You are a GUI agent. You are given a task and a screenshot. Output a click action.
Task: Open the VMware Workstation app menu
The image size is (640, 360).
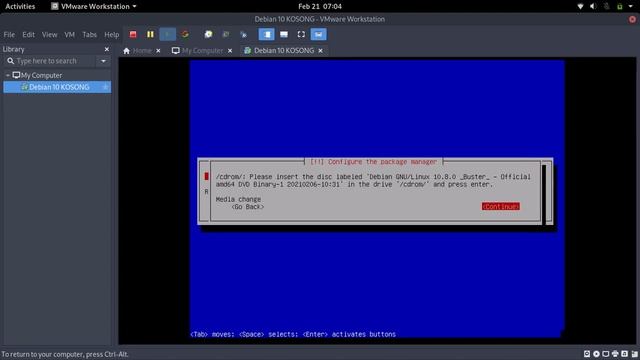(x=93, y=7)
